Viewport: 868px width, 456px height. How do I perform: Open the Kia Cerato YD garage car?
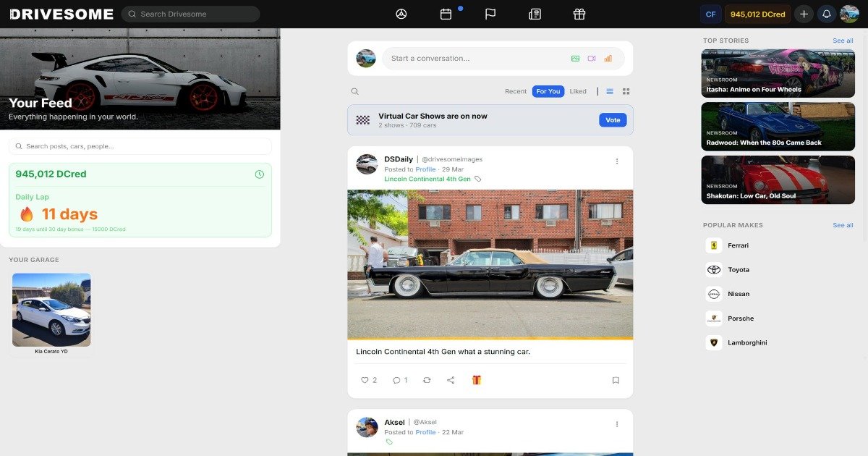click(51, 313)
